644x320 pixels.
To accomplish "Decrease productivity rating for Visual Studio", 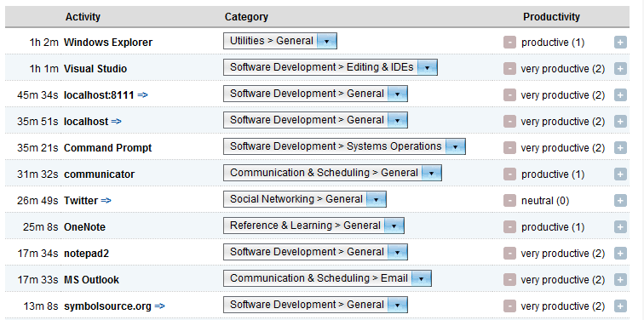I will pos(509,69).
